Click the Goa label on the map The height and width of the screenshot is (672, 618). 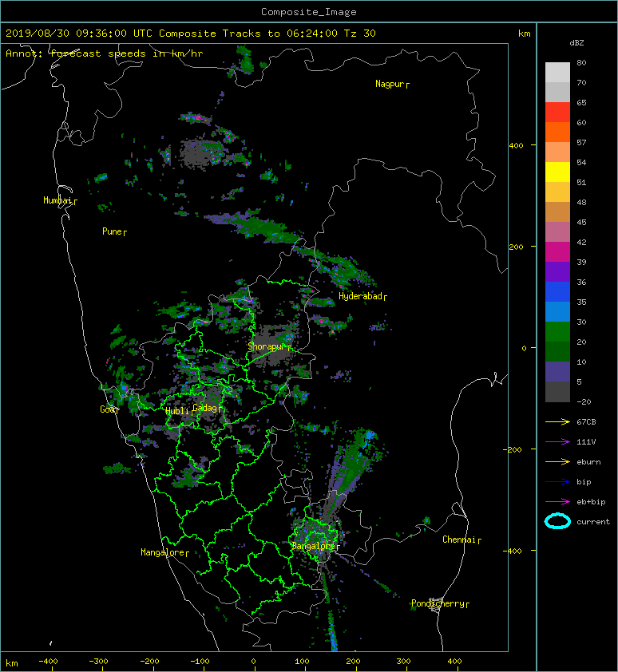pyautogui.click(x=107, y=409)
